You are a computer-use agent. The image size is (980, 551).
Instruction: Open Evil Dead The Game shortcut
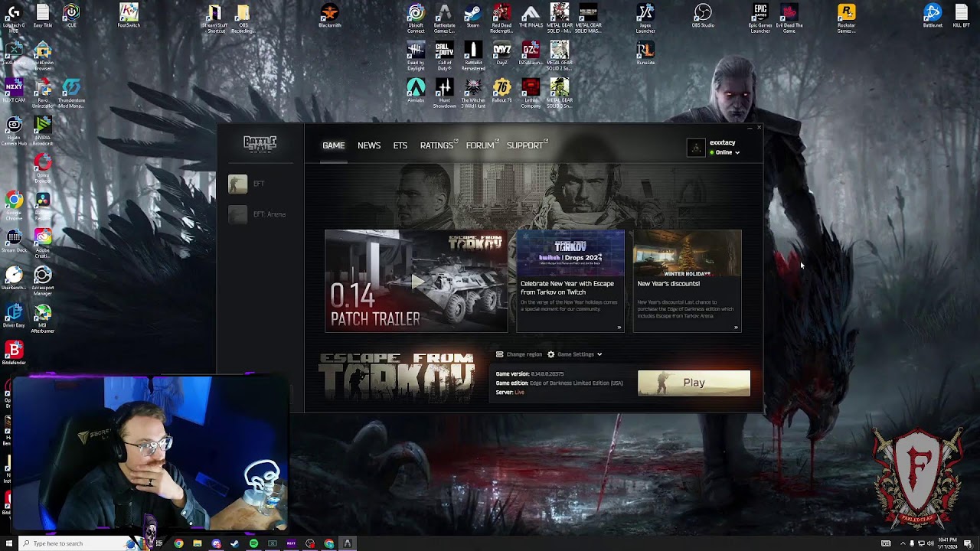tap(789, 18)
